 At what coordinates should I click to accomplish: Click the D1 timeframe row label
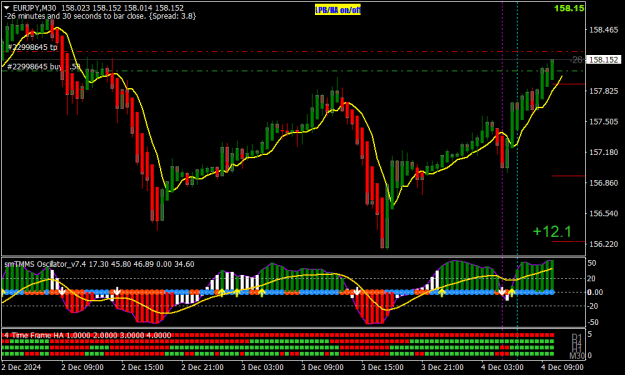click(576, 337)
